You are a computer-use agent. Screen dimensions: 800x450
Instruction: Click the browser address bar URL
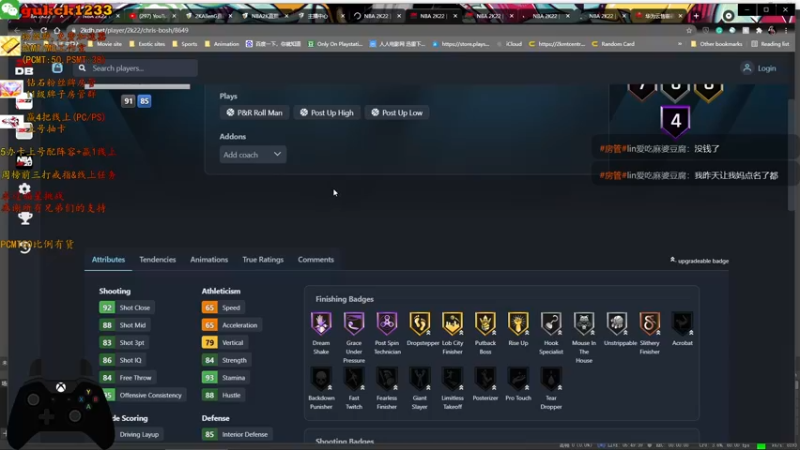pos(134,30)
